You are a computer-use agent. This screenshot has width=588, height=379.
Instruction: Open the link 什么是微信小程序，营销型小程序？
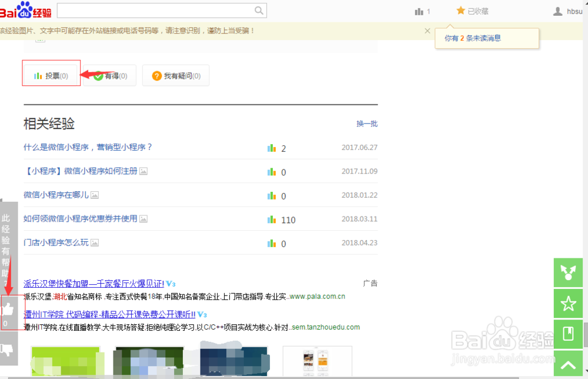point(87,148)
